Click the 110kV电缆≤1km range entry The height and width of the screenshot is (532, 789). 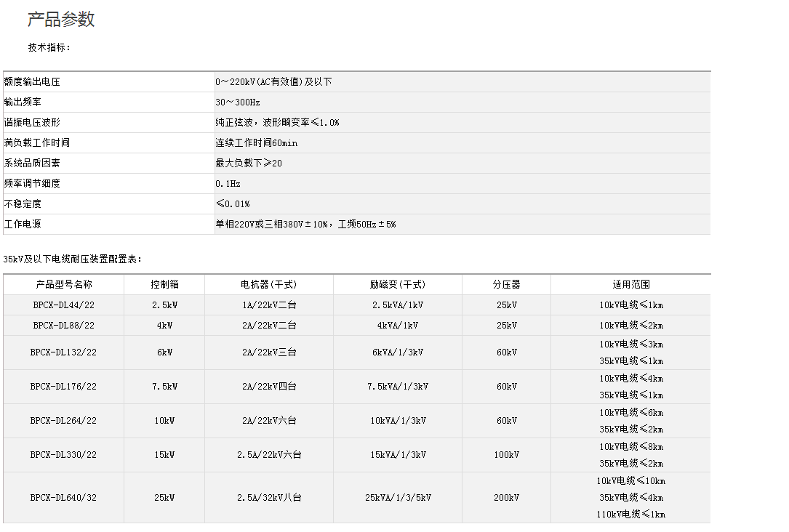click(x=630, y=515)
